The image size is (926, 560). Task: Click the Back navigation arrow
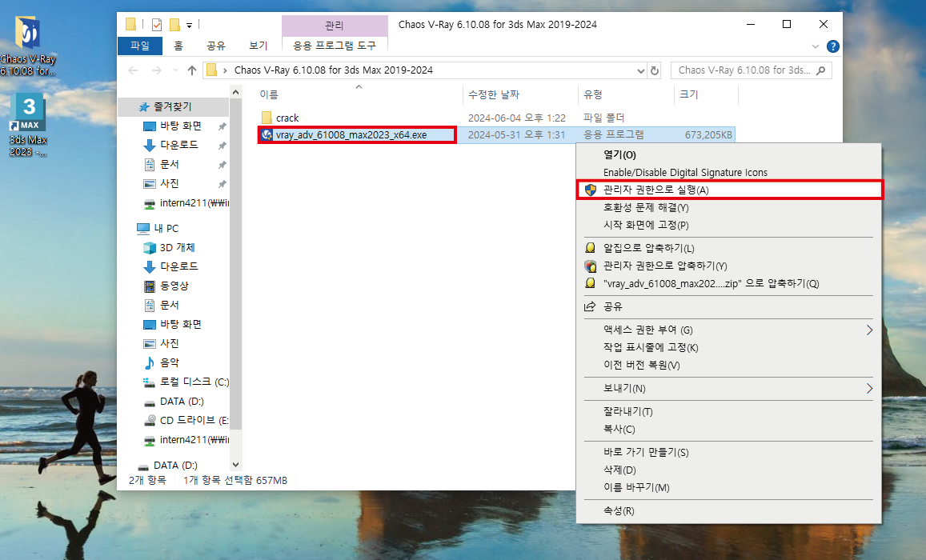(x=134, y=70)
